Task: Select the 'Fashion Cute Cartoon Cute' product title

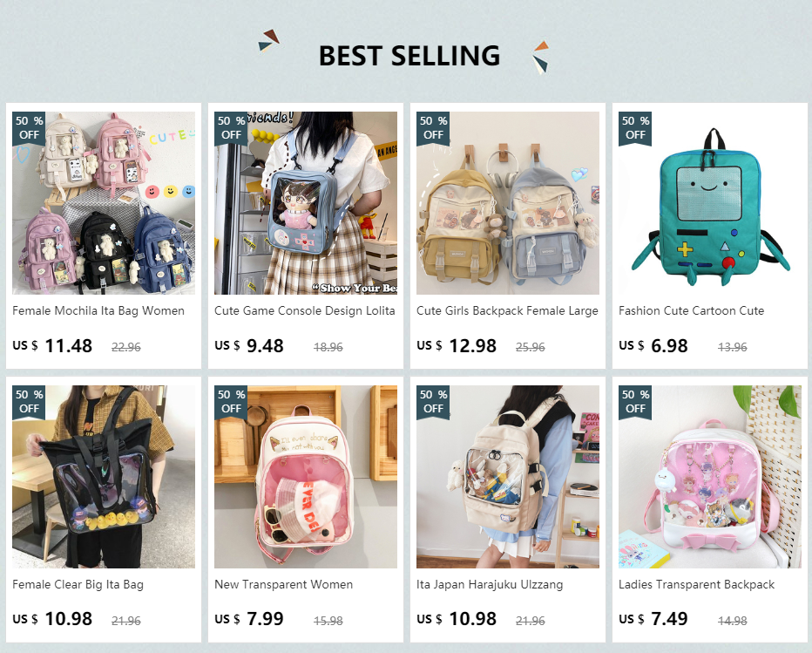Action: click(692, 311)
